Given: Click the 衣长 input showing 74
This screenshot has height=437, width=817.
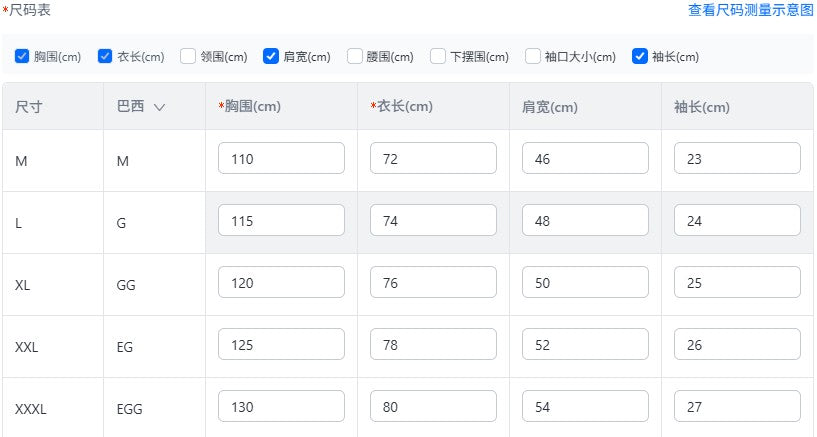Looking at the screenshot, I should click(x=433, y=221).
